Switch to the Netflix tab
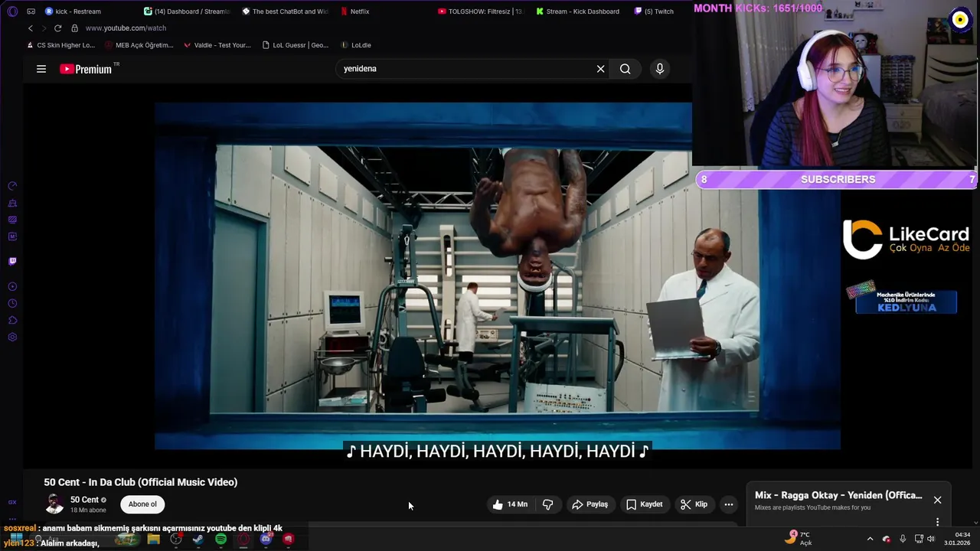980x551 pixels. [x=355, y=11]
